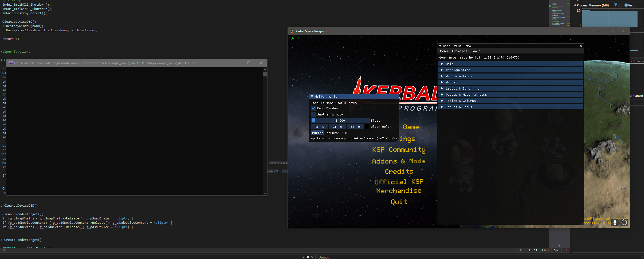Click console window scrollbar up arrow
The height and width of the screenshot is (259, 644).
click(x=265, y=69)
